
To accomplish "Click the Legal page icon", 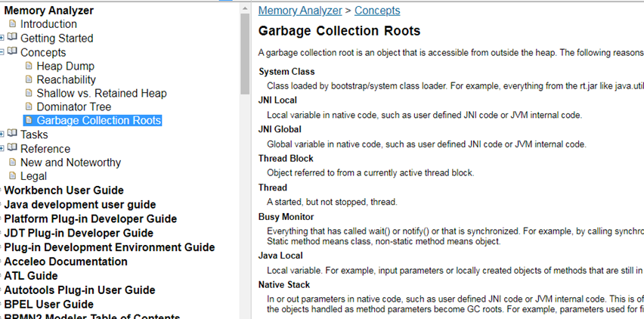I will click(x=13, y=175).
